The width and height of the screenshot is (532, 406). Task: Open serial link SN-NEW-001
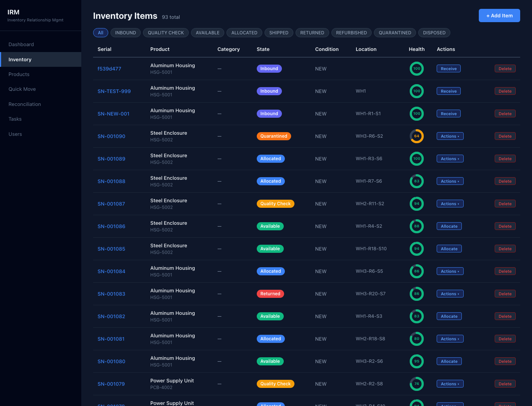tap(113, 114)
